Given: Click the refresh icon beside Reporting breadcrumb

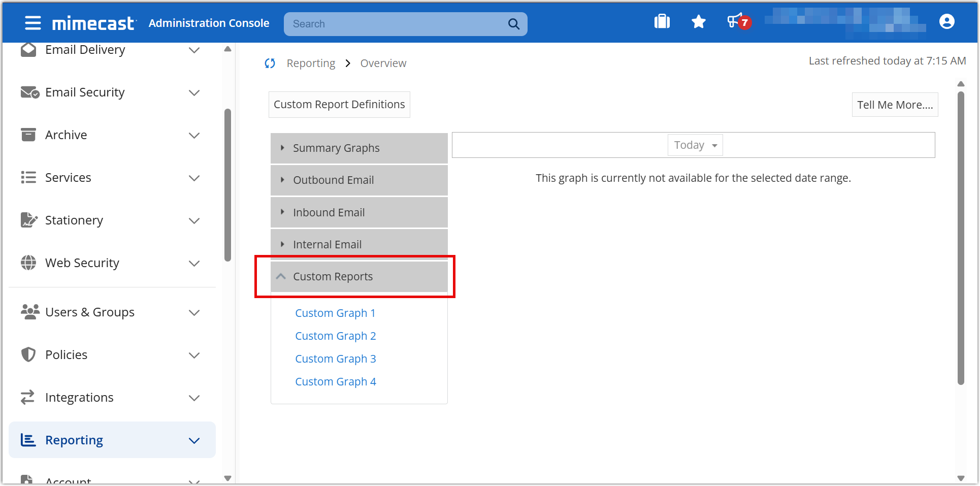Looking at the screenshot, I should [270, 63].
